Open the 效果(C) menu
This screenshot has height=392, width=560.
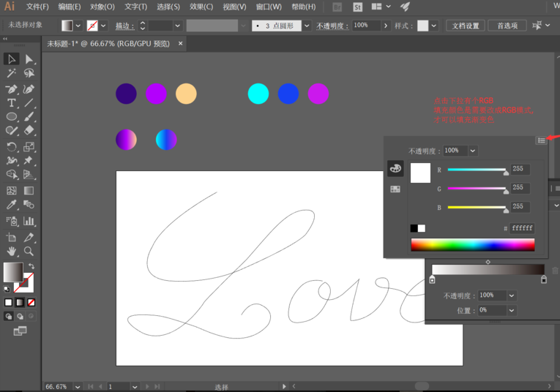tap(201, 7)
